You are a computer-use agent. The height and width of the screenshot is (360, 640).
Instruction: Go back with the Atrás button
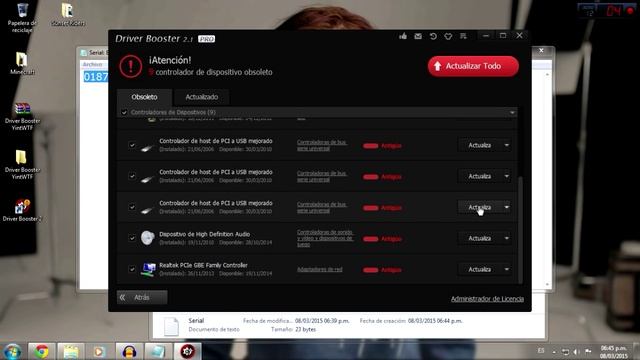click(142, 298)
